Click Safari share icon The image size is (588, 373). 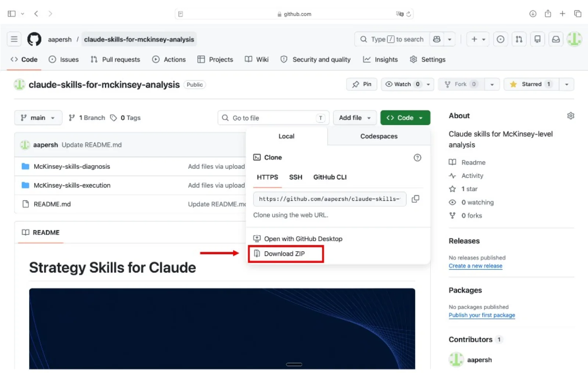[548, 14]
